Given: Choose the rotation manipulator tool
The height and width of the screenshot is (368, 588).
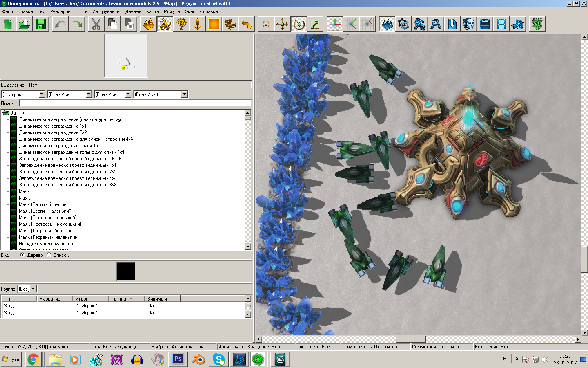Looking at the screenshot, I should 299,24.
